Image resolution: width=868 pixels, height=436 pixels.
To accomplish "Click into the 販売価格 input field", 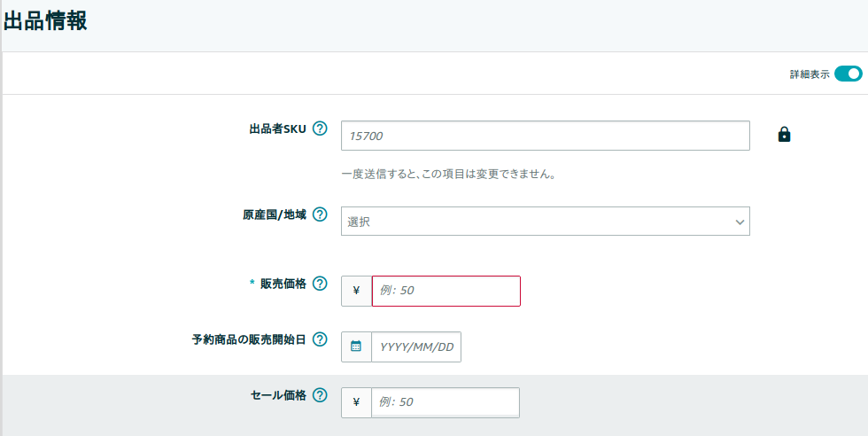I will click(446, 291).
